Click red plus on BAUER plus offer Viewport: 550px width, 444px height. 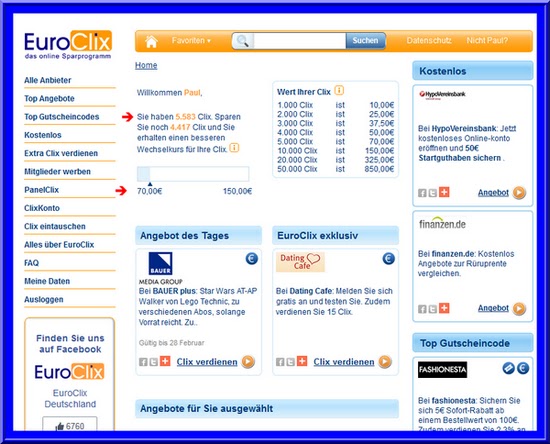[x=165, y=361]
